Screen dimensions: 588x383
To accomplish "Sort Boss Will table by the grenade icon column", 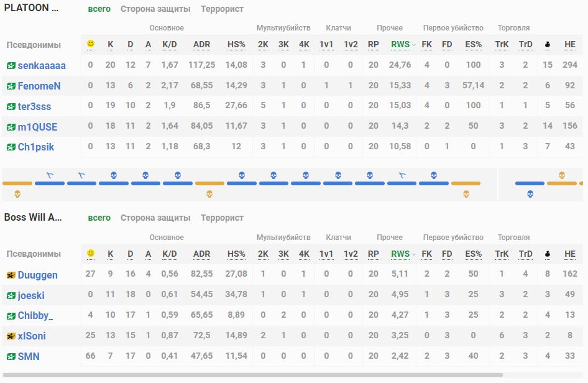I will point(547,254).
